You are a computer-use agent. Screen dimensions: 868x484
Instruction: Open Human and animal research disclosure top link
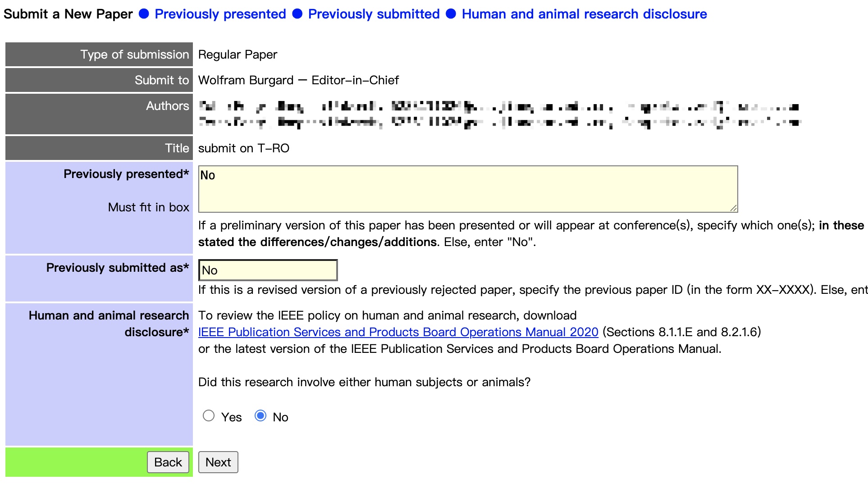coord(584,14)
